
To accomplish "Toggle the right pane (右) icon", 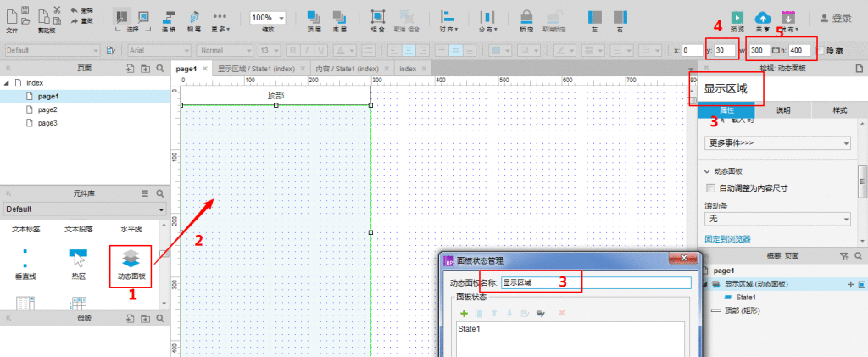I will [620, 18].
